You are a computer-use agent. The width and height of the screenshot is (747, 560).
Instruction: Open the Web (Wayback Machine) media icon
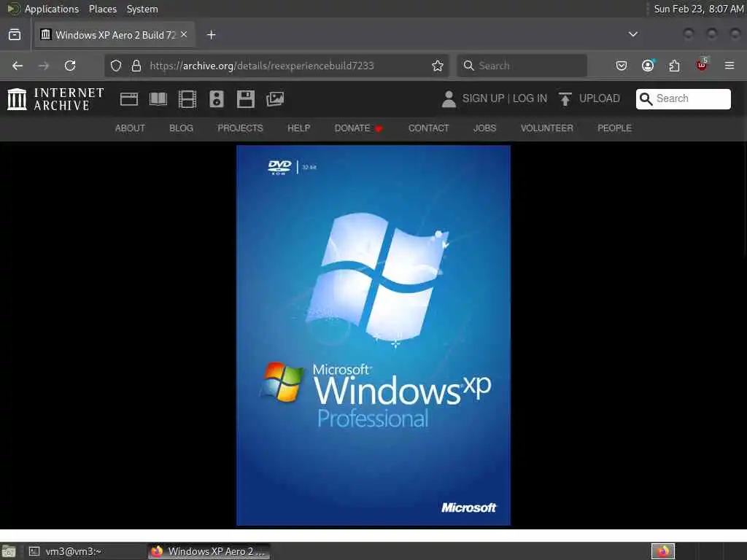pyautogui.click(x=128, y=99)
